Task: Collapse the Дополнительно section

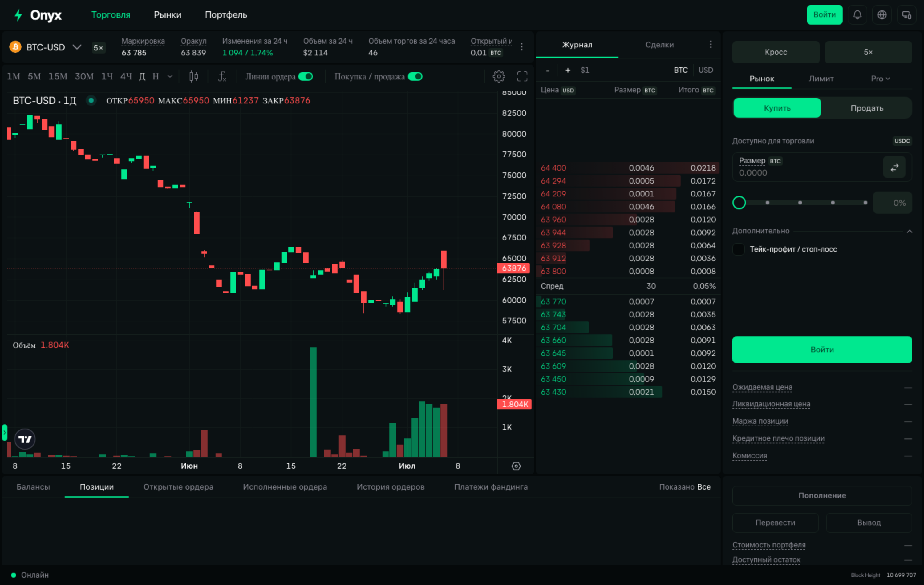Action: 910,231
